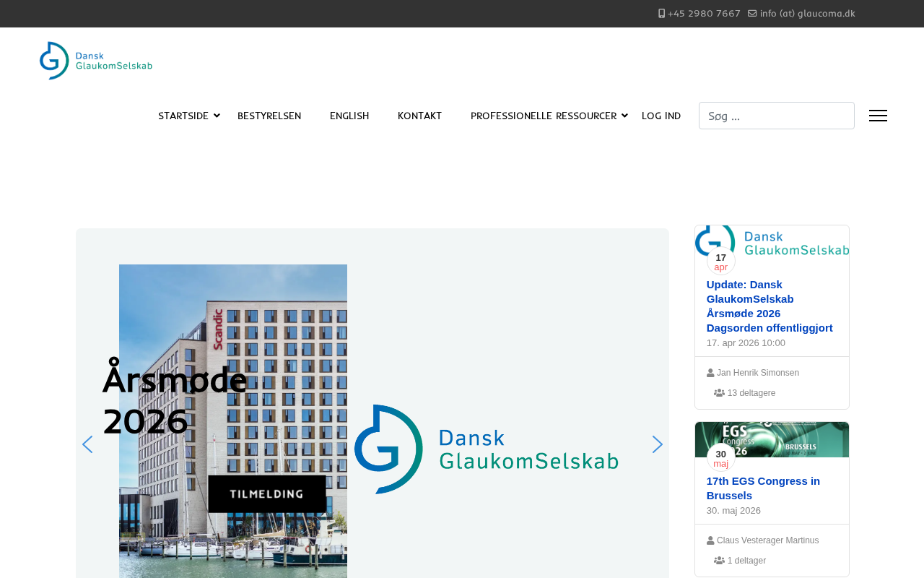The height and width of the screenshot is (578, 924).
Task: Focus the Søg search field
Action: point(777,116)
